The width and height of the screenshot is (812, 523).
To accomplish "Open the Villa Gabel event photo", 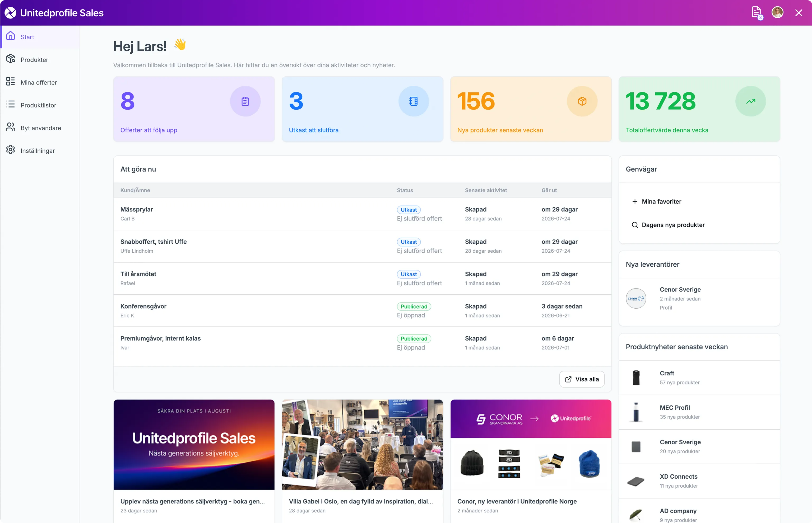I will [x=362, y=445].
